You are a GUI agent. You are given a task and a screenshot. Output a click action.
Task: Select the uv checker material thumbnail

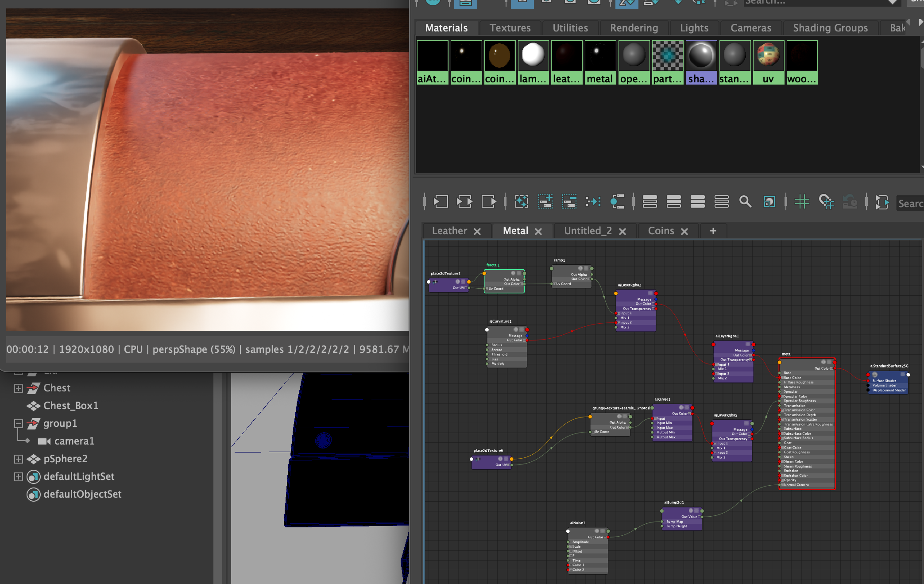768,55
